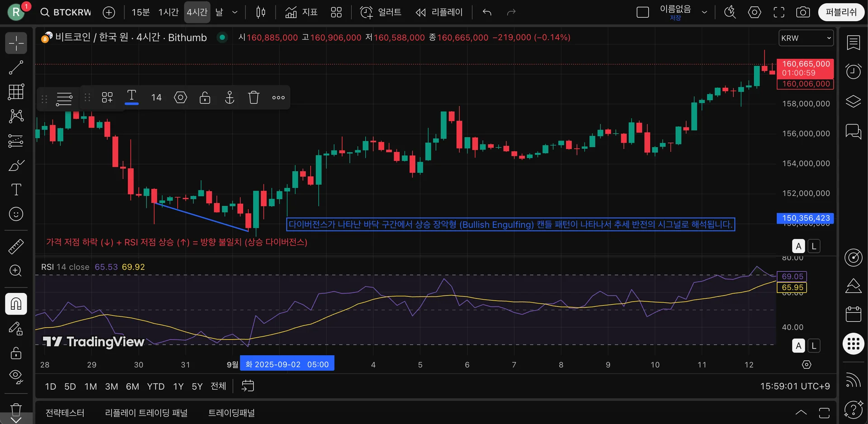
Task: Redo the last action
Action: pos(511,12)
